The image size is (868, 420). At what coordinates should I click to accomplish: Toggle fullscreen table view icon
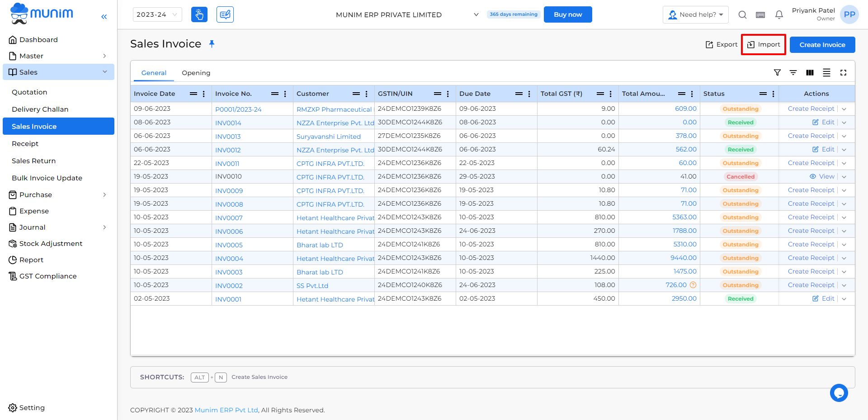[843, 72]
